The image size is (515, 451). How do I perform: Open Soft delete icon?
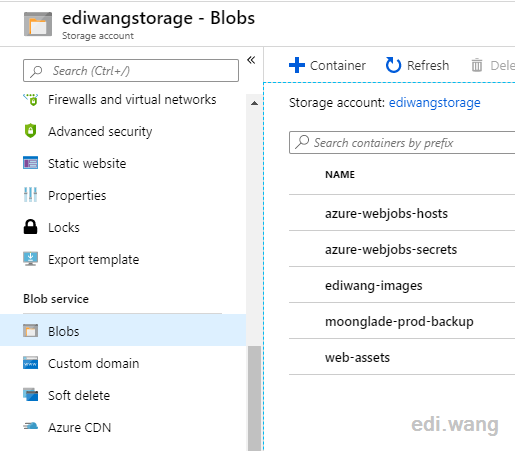click(x=30, y=395)
